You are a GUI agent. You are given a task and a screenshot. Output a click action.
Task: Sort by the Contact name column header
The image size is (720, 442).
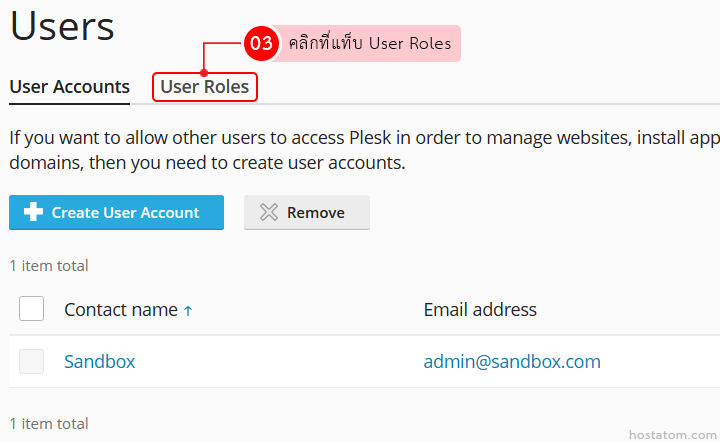121,310
